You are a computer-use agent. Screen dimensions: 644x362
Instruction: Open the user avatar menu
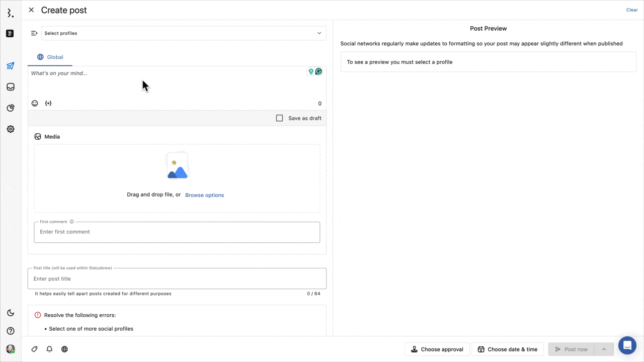(x=11, y=349)
